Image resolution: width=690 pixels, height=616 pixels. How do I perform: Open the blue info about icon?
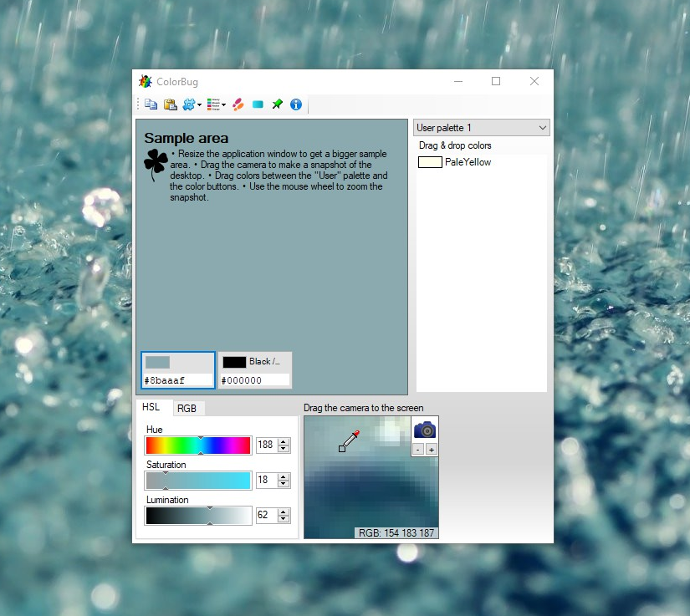click(296, 104)
